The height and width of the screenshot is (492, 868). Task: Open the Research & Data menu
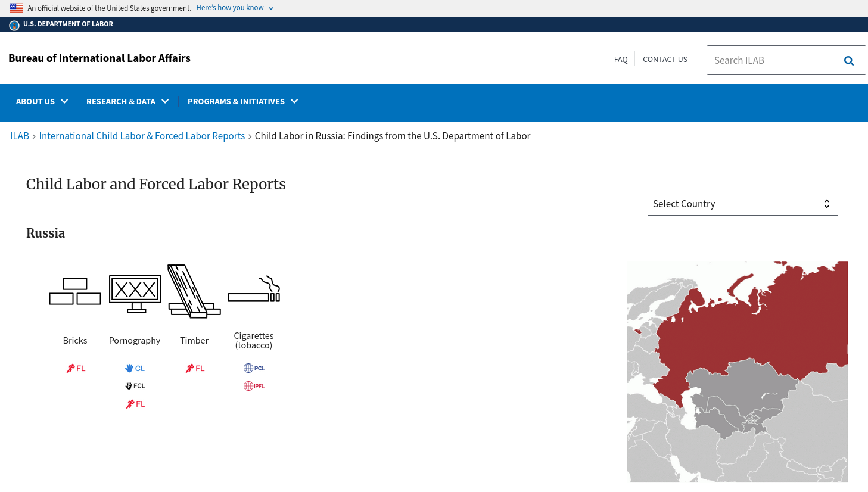tap(127, 102)
